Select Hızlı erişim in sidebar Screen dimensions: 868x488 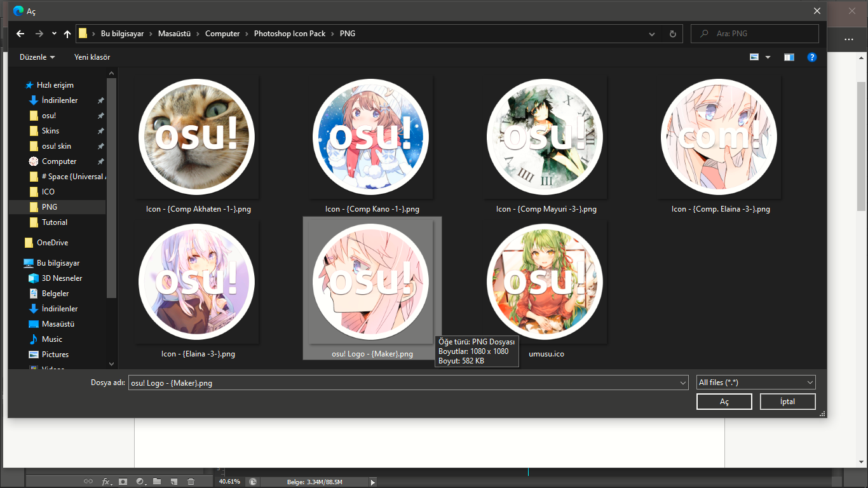coord(55,85)
